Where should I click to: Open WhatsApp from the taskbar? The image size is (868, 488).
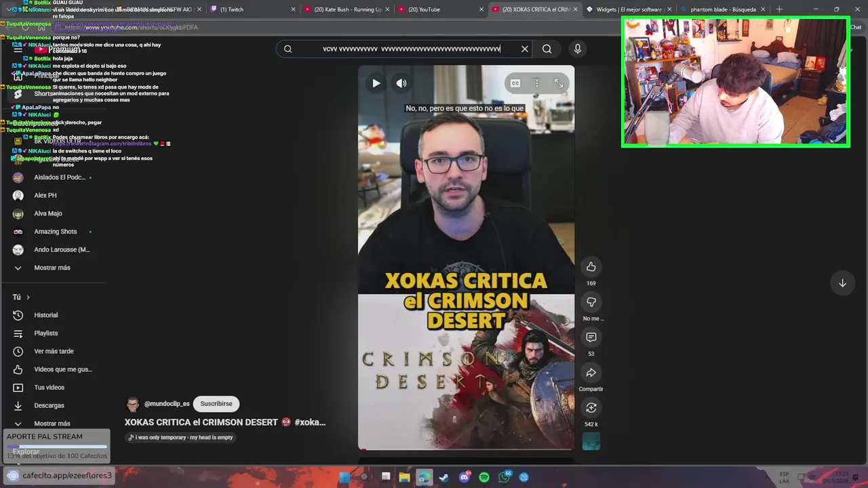(x=505, y=477)
